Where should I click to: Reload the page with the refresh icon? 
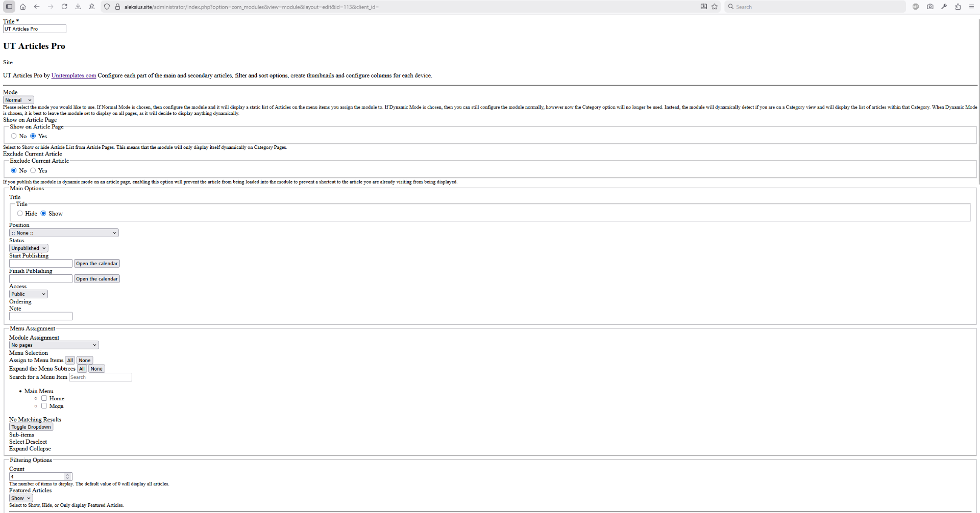pos(64,7)
